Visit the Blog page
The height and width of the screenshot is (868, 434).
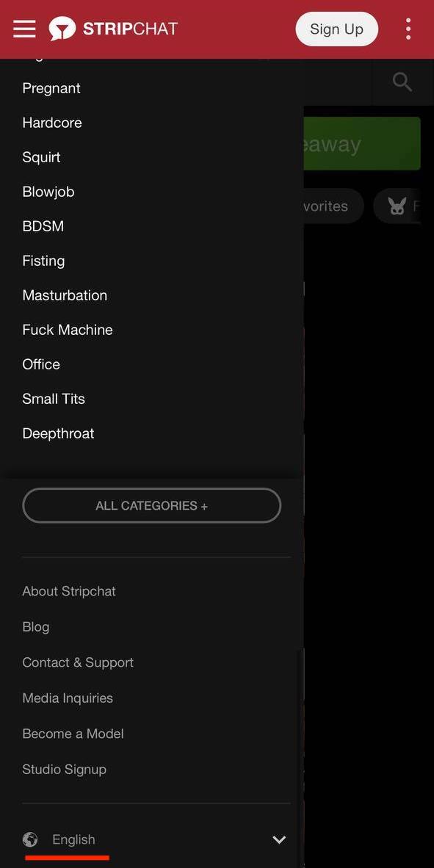pyautogui.click(x=35, y=627)
